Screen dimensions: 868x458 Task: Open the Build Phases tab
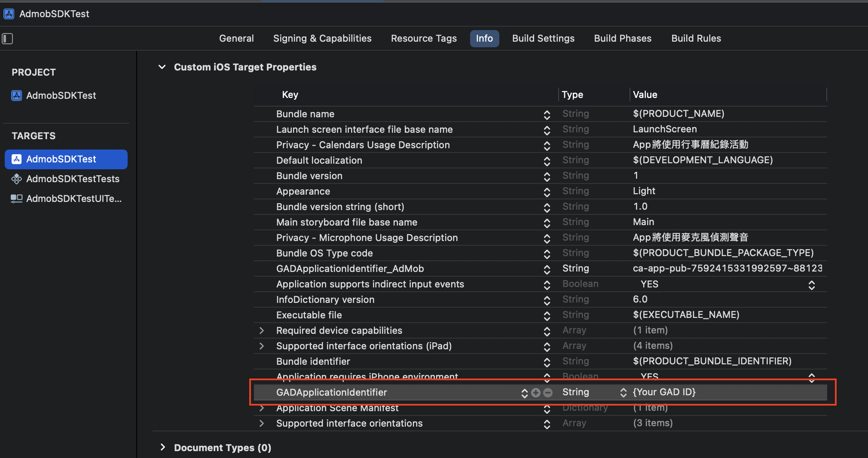tap(623, 39)
